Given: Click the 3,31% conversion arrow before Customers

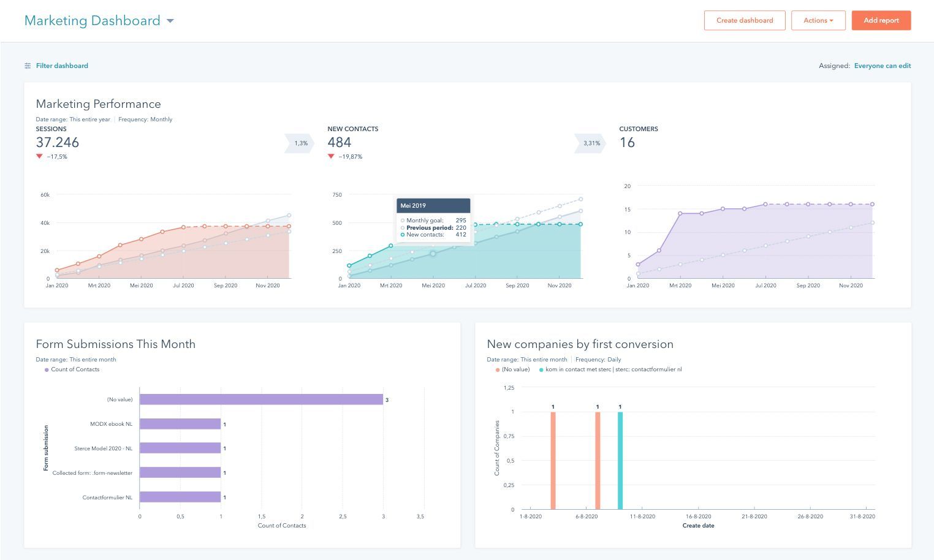Looking at the screenshot, I should 590,143.
